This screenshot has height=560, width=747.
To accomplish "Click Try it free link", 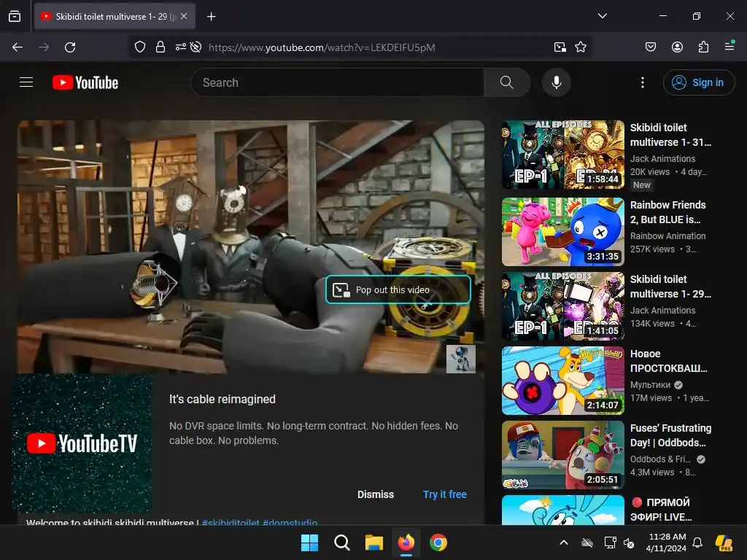I will (x=444, y=494).
